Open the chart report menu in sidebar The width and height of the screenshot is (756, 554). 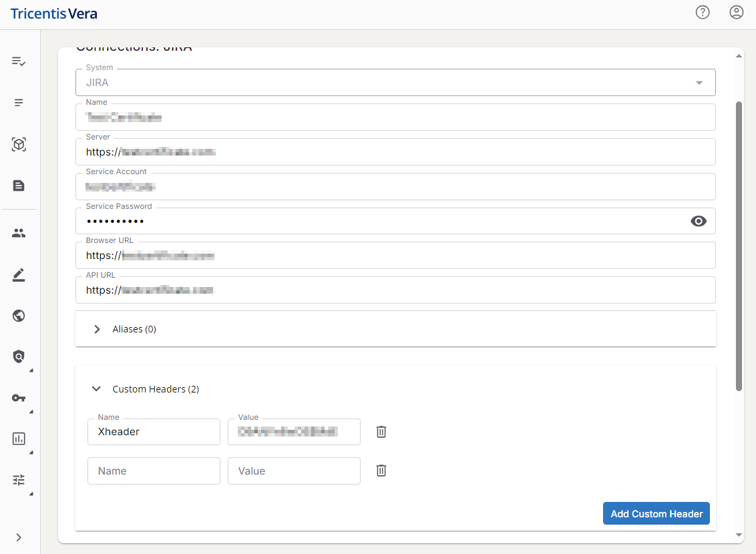[19, 439]
